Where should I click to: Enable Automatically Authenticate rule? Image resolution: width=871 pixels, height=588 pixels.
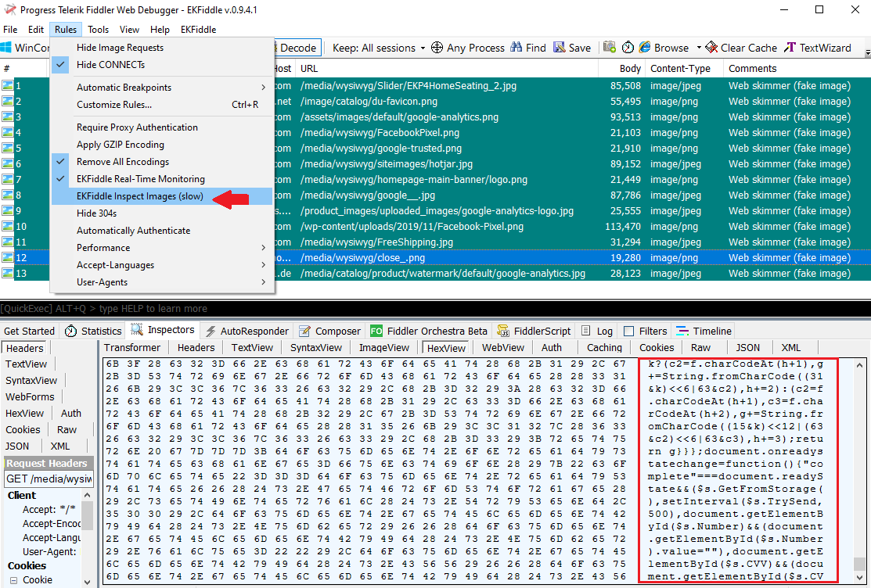tap(162, 231)
